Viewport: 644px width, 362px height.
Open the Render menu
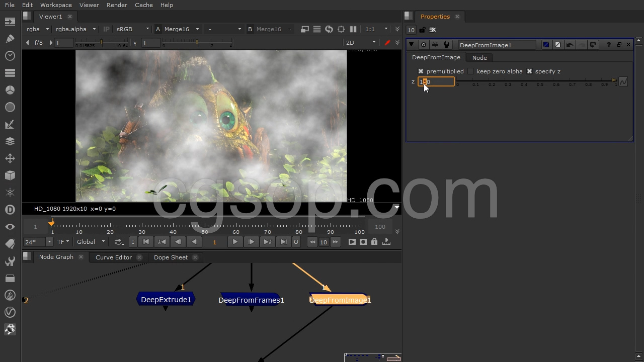(x=117, y=5)
